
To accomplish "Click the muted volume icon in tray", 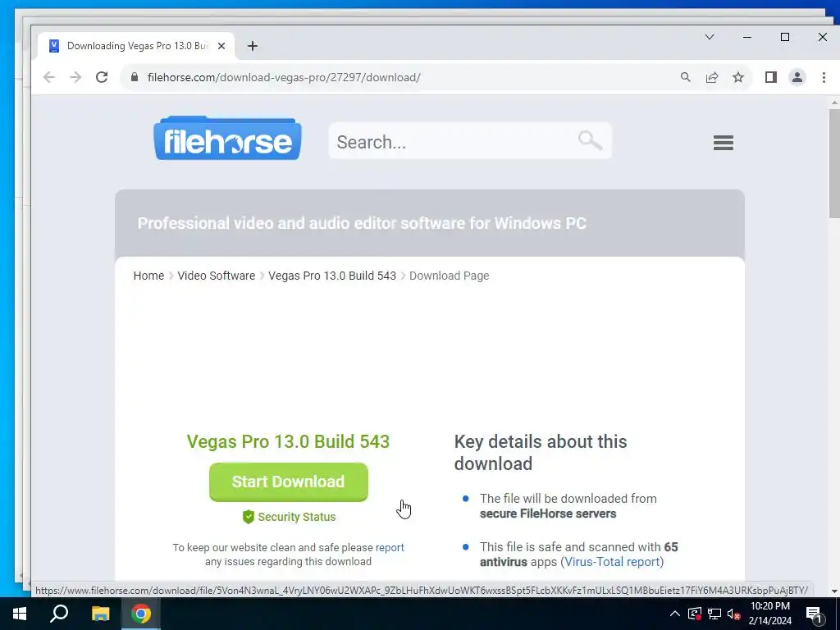I will coord(733,614).
